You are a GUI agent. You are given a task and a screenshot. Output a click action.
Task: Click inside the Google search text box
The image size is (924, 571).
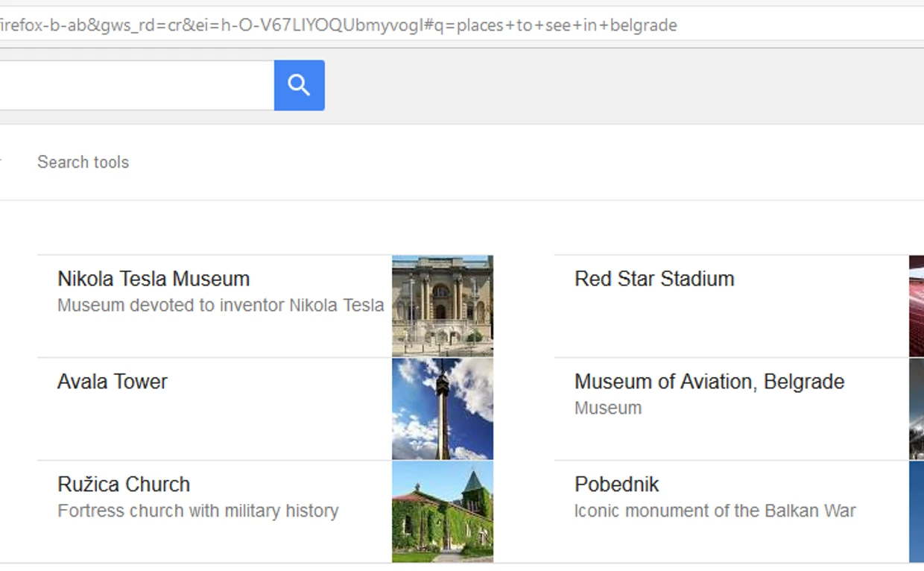click(134, 85)
